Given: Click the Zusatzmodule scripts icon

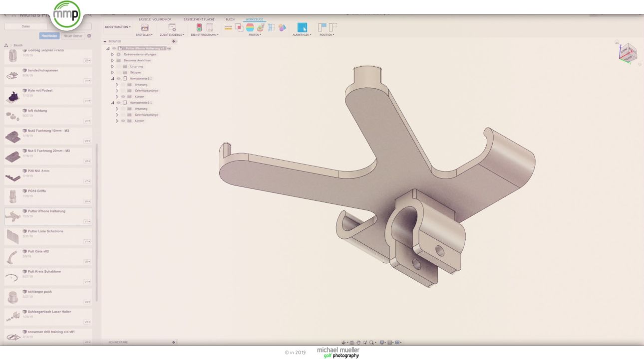Looking at the screenshot, I should tap(172, 27).
